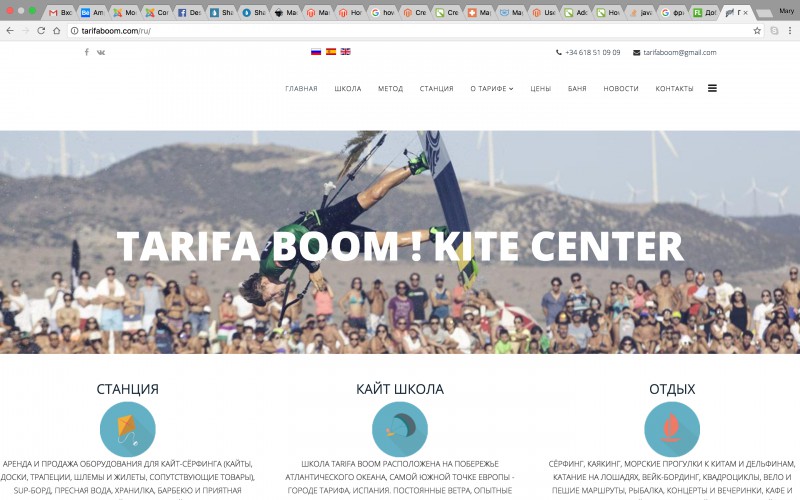Switch language with the Spanish flag
Image resolution: width=800 pixels, height=500 pixels.
(331, 52)
